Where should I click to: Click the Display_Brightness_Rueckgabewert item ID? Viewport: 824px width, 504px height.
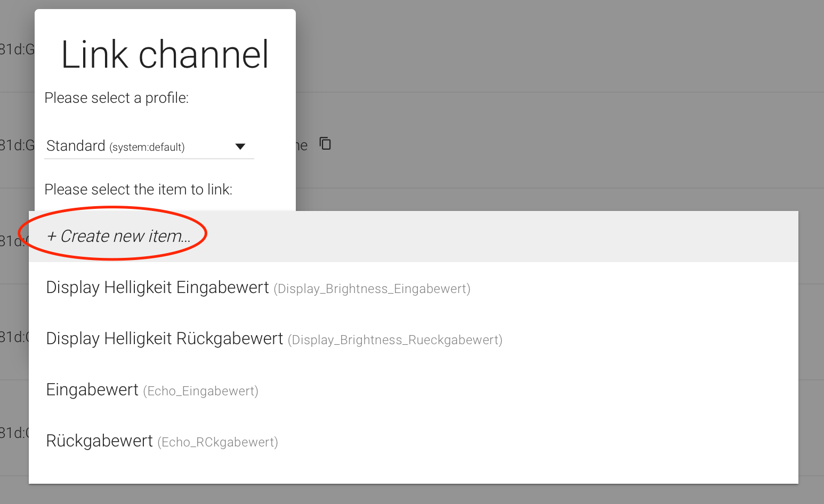point(395,340)
